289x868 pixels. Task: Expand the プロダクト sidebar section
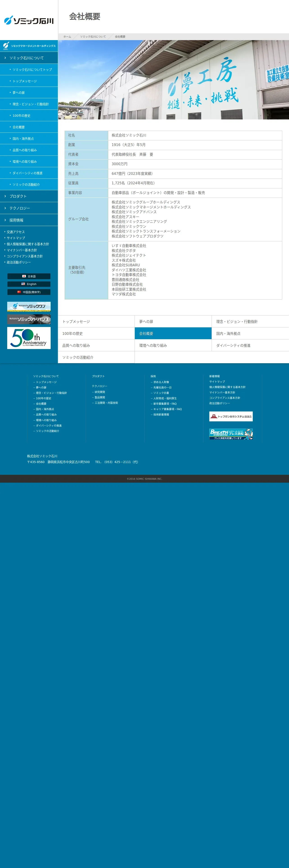29,196
